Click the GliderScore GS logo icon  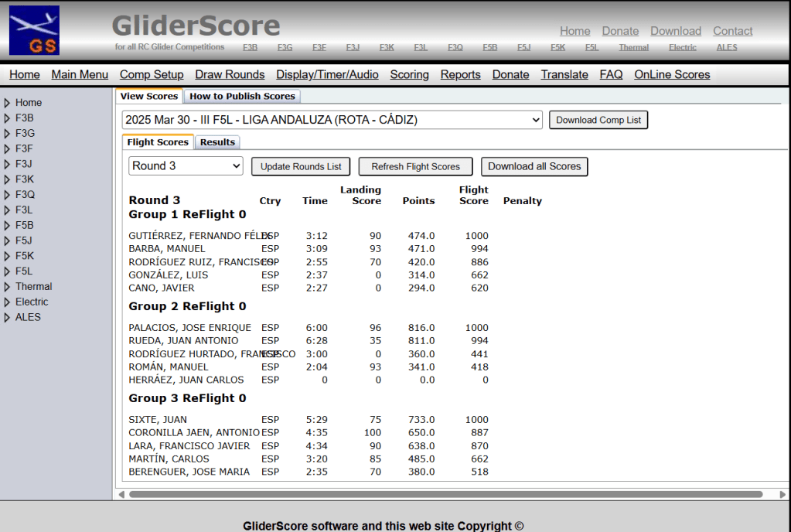34,30
